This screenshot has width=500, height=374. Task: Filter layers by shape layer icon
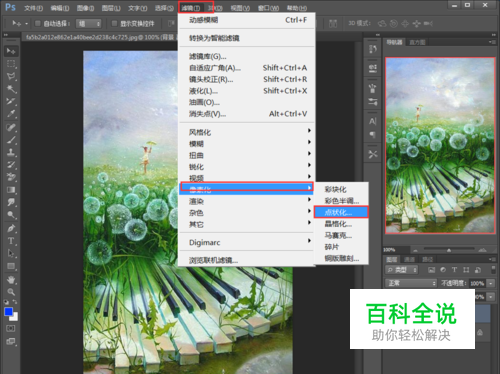click(x=466, y=270)
